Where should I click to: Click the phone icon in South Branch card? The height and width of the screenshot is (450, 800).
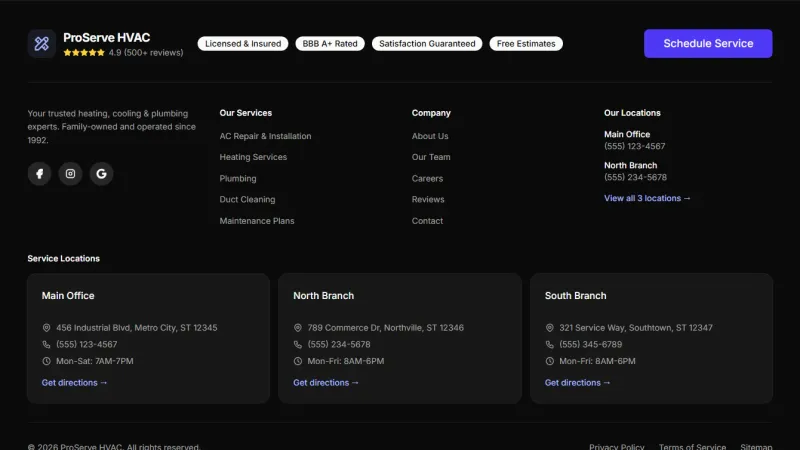coord(549,344)
